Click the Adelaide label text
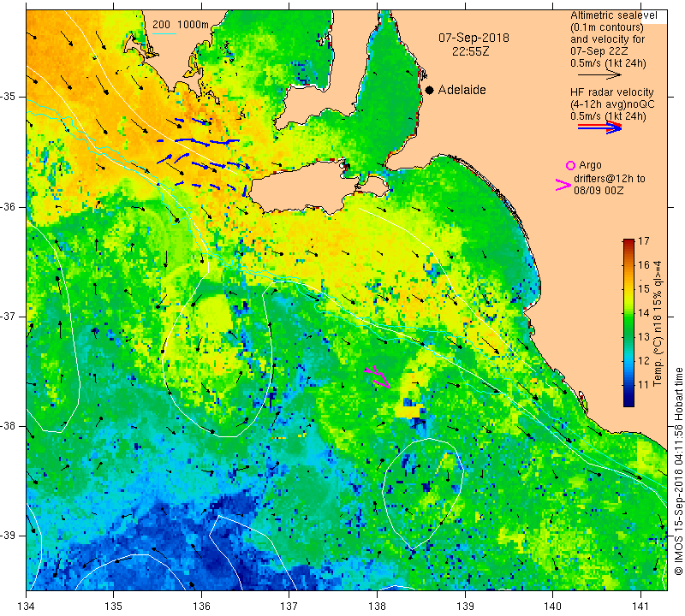This screenshot has height=616, width=685. (x=462, y=90)
